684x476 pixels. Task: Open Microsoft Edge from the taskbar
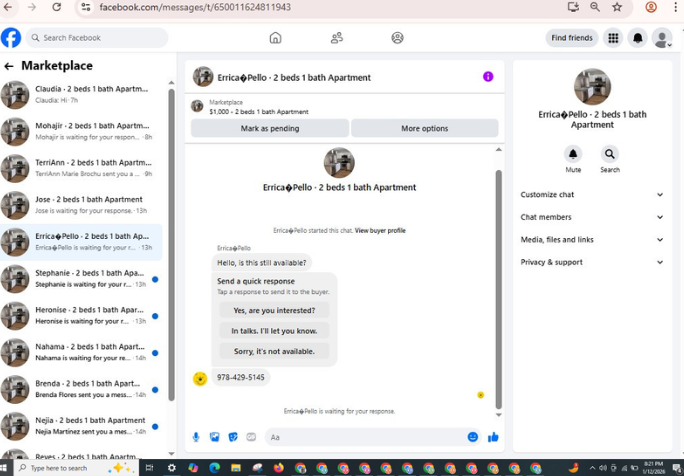tap(215, 468)
